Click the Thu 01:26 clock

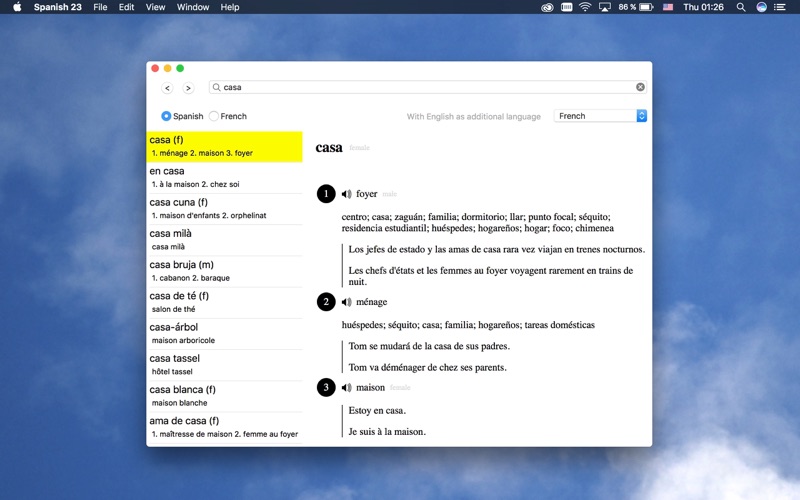pyautogui.click(x=703, y=7)
